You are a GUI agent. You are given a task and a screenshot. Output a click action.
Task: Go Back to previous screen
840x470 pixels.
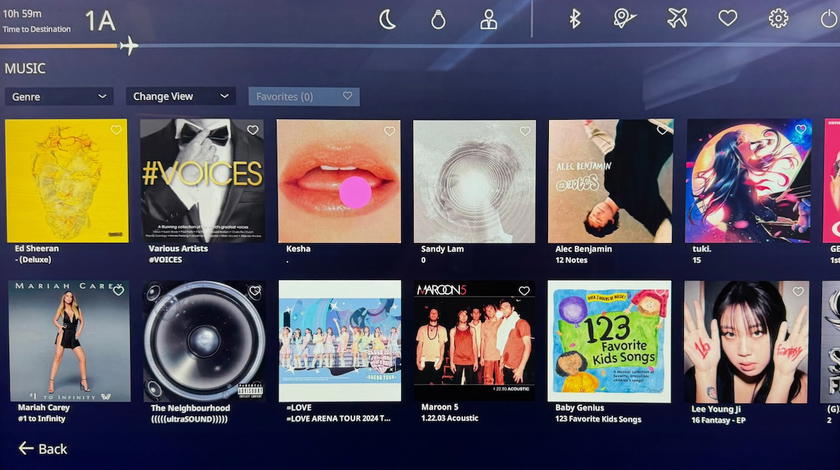[43, 449]
